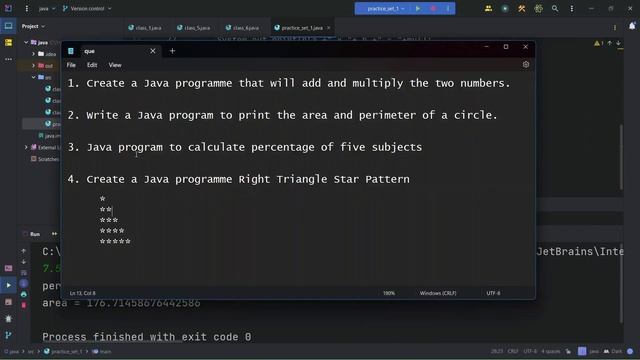Open the yellow Structure tool window icon

(8, 42)
